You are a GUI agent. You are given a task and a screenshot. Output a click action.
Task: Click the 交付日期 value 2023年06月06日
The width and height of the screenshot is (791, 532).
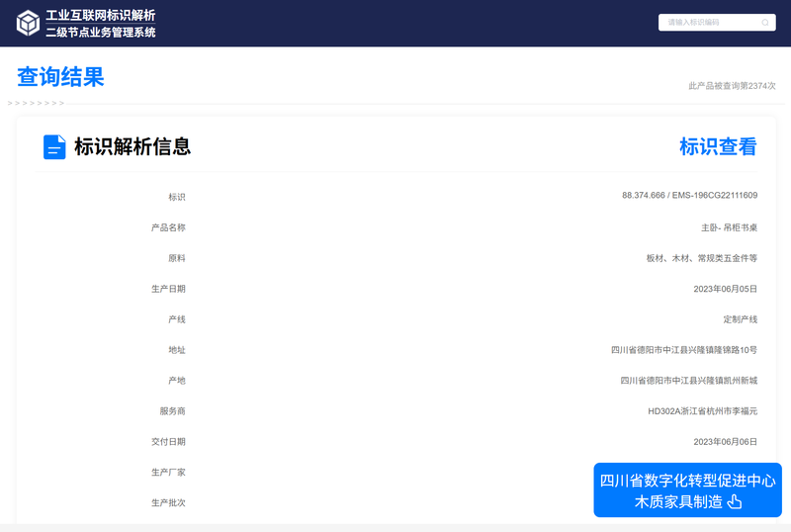point(725,442)
